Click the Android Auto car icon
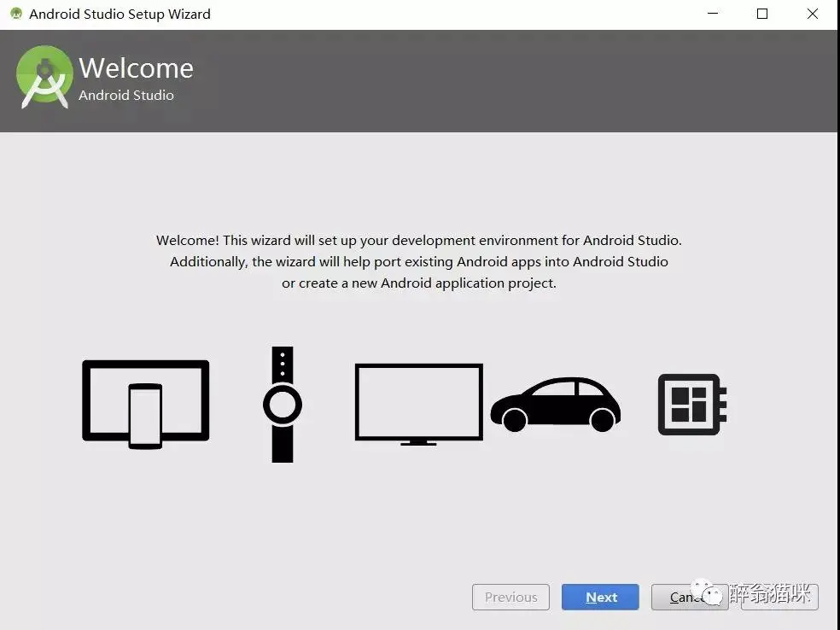Image resolution: width=840 pixels, height=630 pixels. click(x=556, y=405)
